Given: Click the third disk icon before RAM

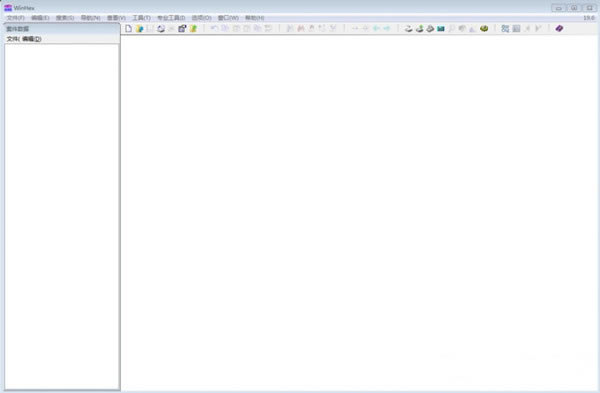Looking at the screenshot, I should coord(430,29).
